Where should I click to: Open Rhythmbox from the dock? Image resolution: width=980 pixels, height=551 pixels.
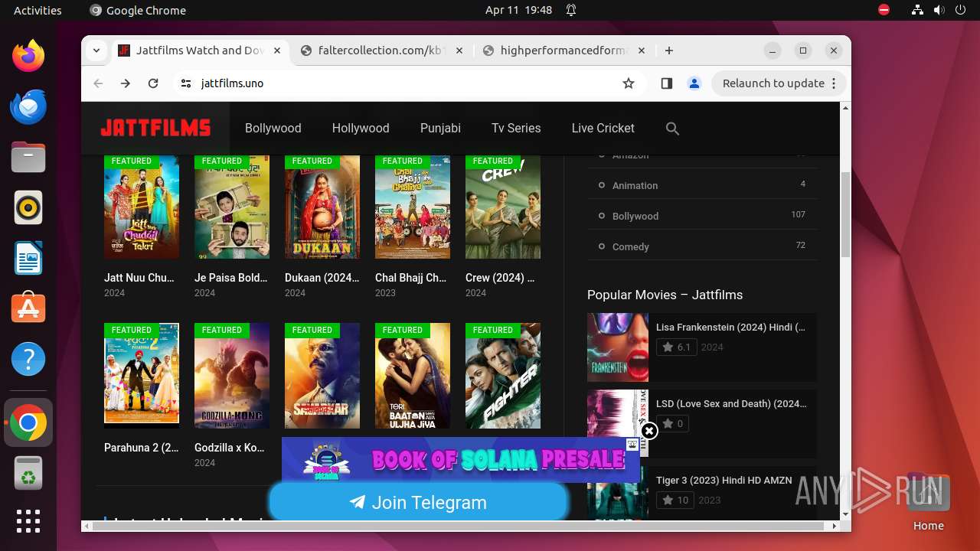[x=28, y=207]
